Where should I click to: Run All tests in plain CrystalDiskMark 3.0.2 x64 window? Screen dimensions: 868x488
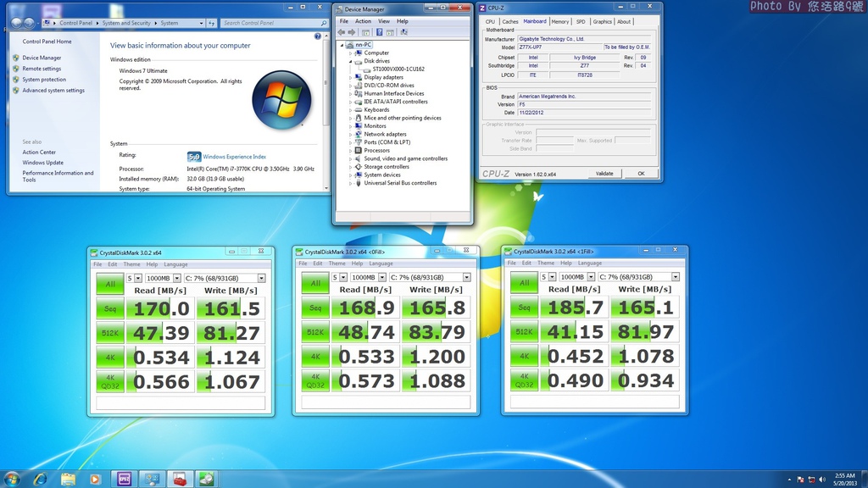pyautogui.click(x=110, y=284)
